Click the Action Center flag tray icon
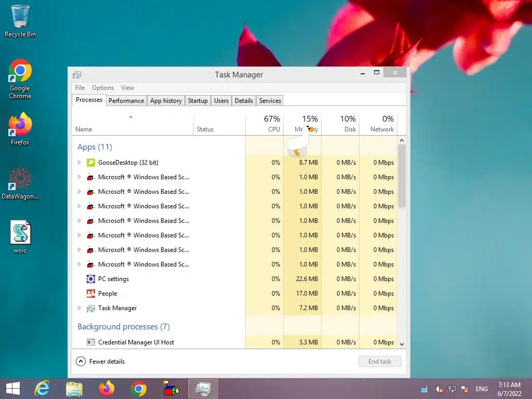The width and height of the screenshot is (532, 399). click(x=464, y=389)
